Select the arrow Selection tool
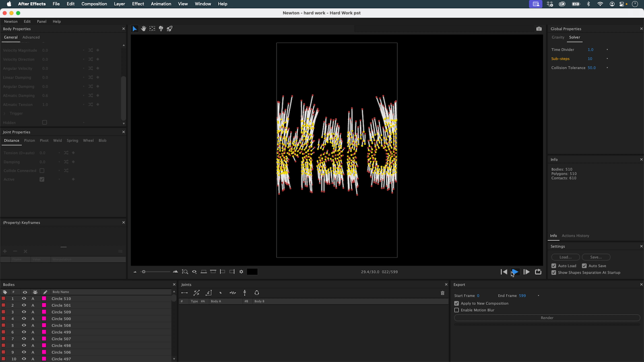The image size is (644, 362). coord(135,29)
